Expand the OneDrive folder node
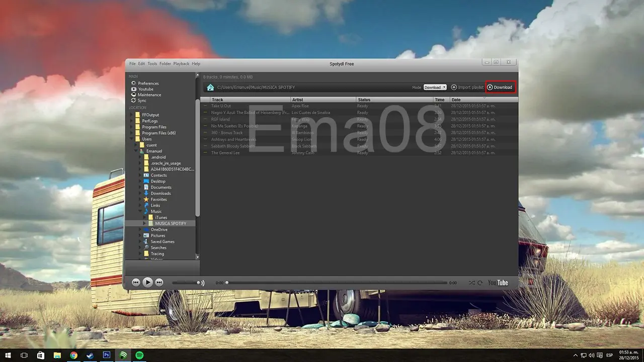The image size is (644, 362). [140, 230]
